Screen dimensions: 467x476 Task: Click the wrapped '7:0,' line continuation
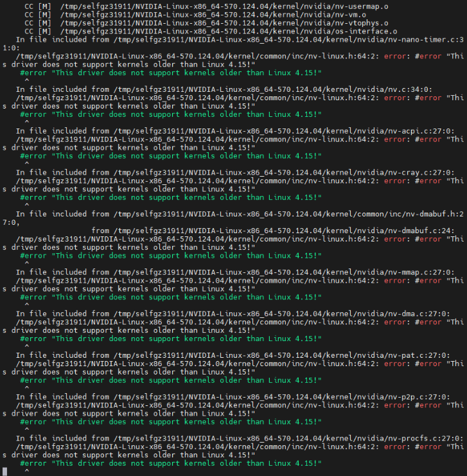[x=11, y=222]
